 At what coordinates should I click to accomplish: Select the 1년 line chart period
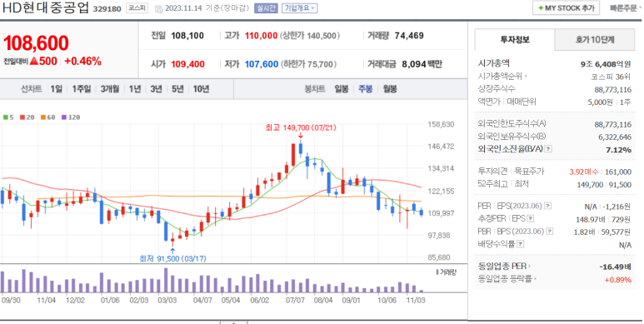pos(134,88)
